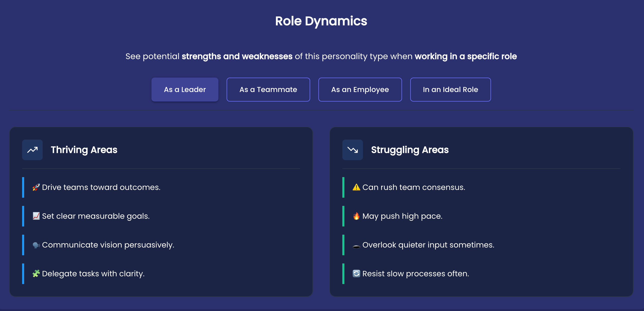
Task: Click the puzzle piece emoji icon
Action: (x=36, y=274)
